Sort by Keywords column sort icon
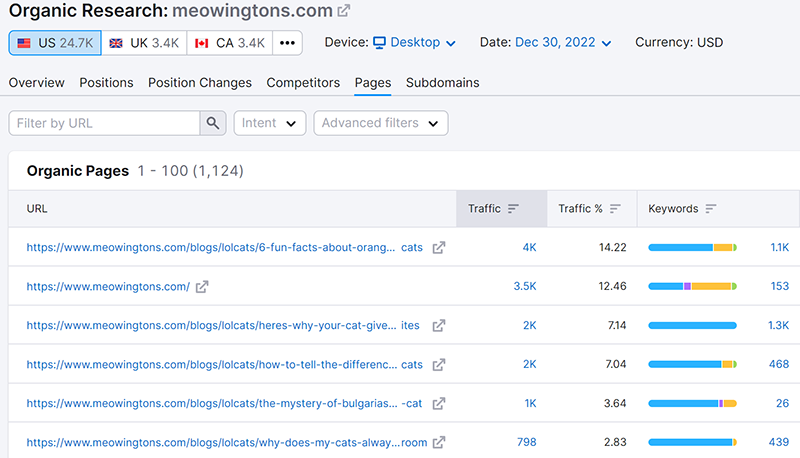This screenshot has width=800, height=458. pyautogui.click(x=711, y=209)
